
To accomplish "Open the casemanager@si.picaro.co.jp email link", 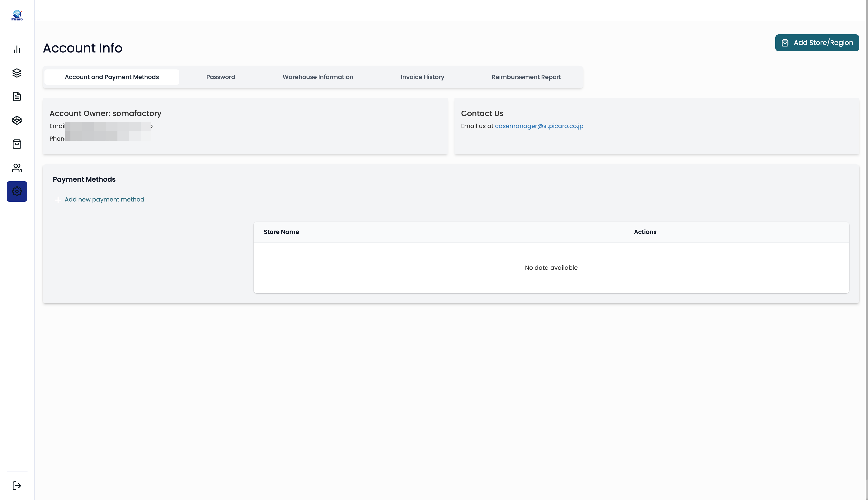I will 539,126.
